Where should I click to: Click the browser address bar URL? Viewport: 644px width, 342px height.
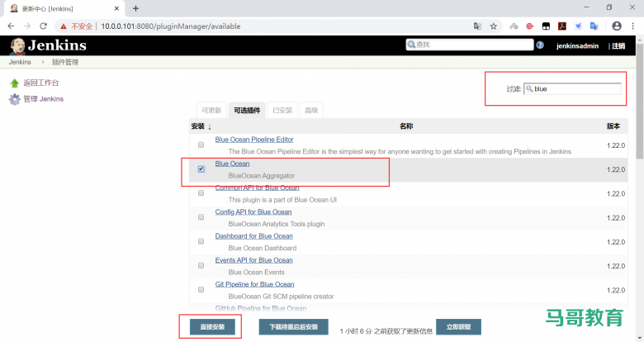171,26
